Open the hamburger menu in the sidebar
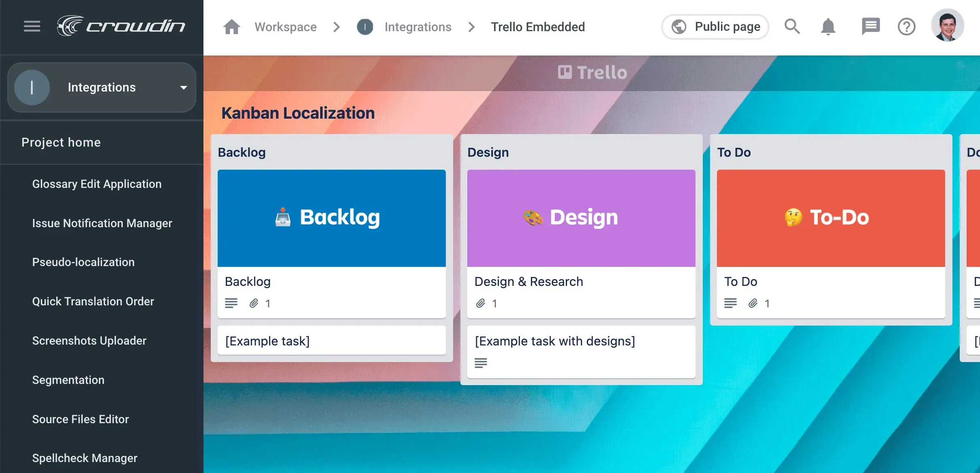This screenshot has width=980, height=473. (32, 26)
